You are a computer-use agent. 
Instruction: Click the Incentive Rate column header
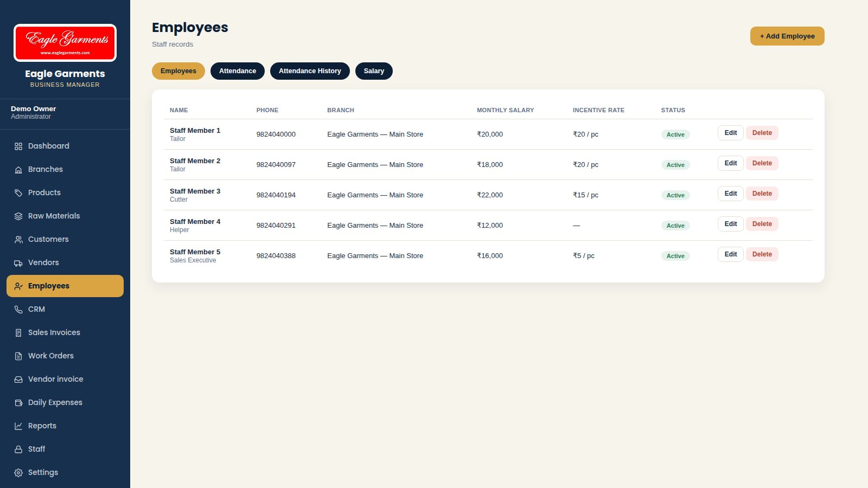(599, 110)
